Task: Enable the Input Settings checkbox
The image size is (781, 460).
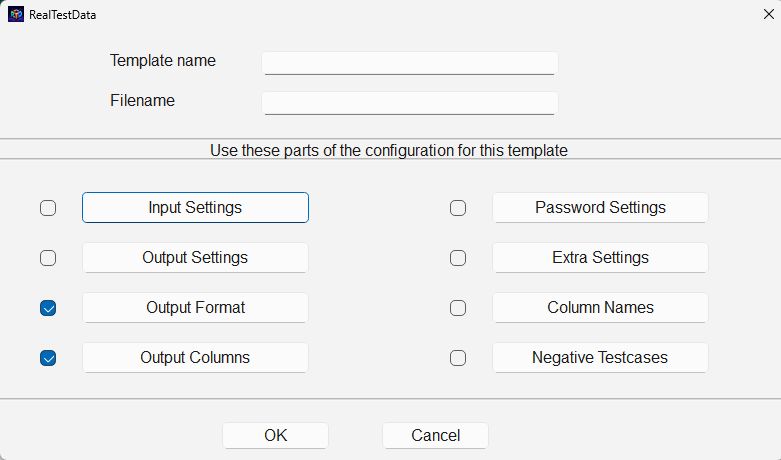Action: [x=48, y=208]
